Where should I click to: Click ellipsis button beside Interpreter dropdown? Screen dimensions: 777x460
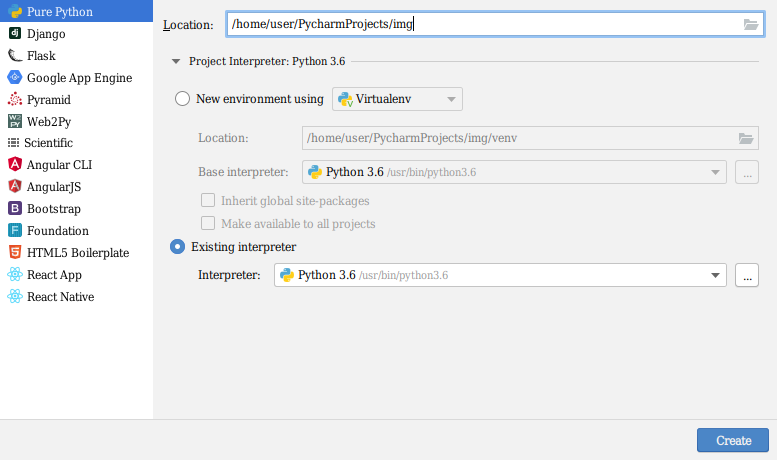click(747, 275)
